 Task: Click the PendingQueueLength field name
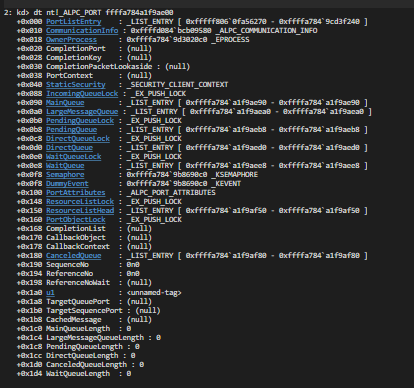click(x=84, y=347)
